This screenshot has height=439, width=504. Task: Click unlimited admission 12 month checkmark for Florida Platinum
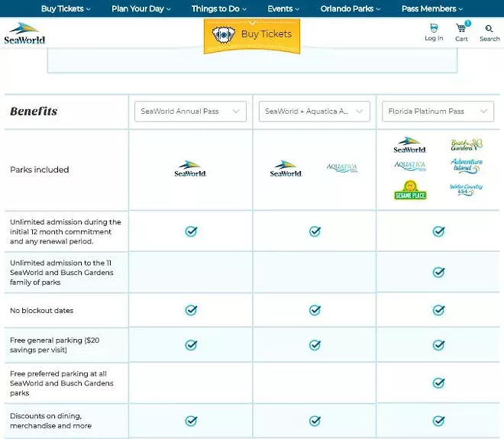(438, 231)
